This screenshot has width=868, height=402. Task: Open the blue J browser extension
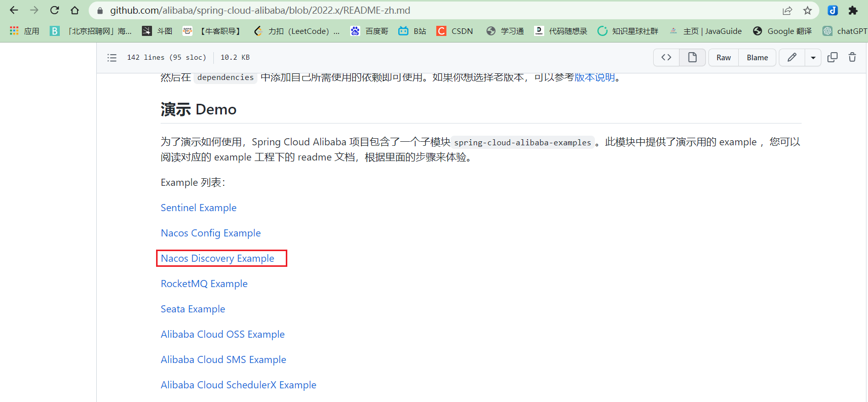coord(833,10)
